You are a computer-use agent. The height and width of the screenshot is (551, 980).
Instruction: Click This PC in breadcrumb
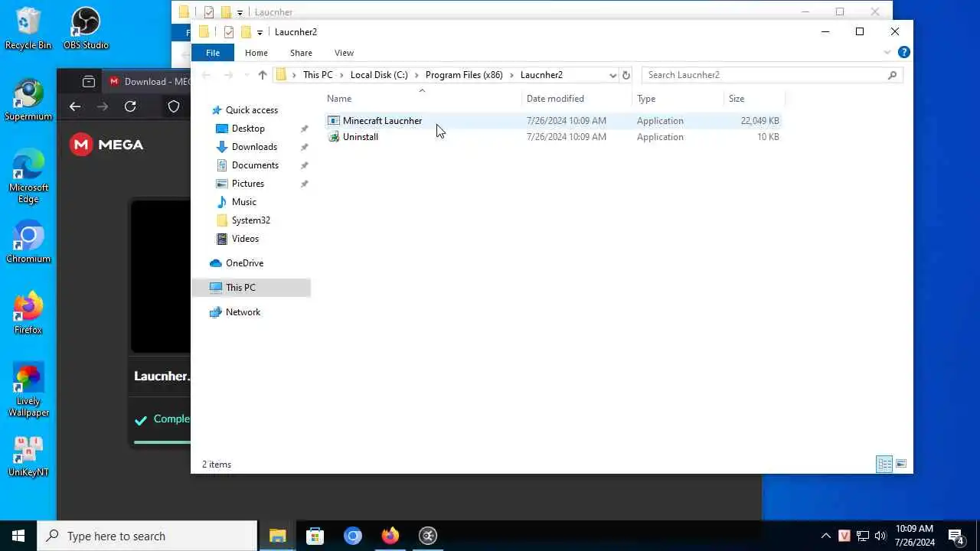(x=318, y=75)
